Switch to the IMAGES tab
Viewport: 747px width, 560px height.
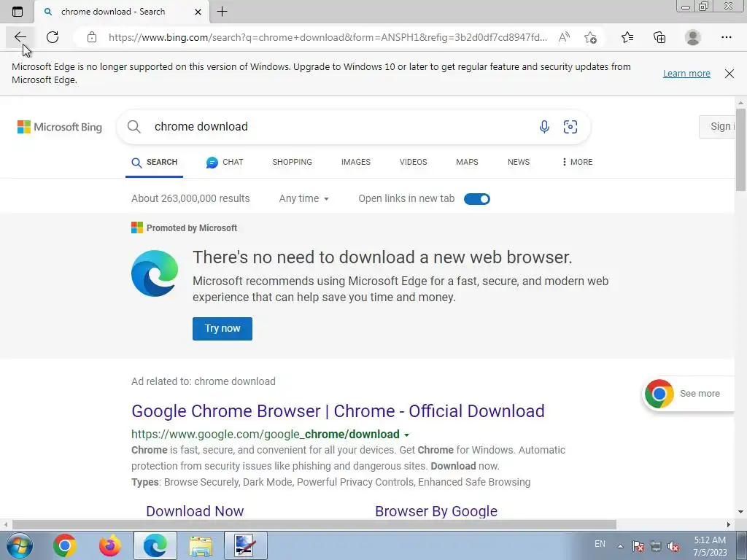tap(355, 162)
